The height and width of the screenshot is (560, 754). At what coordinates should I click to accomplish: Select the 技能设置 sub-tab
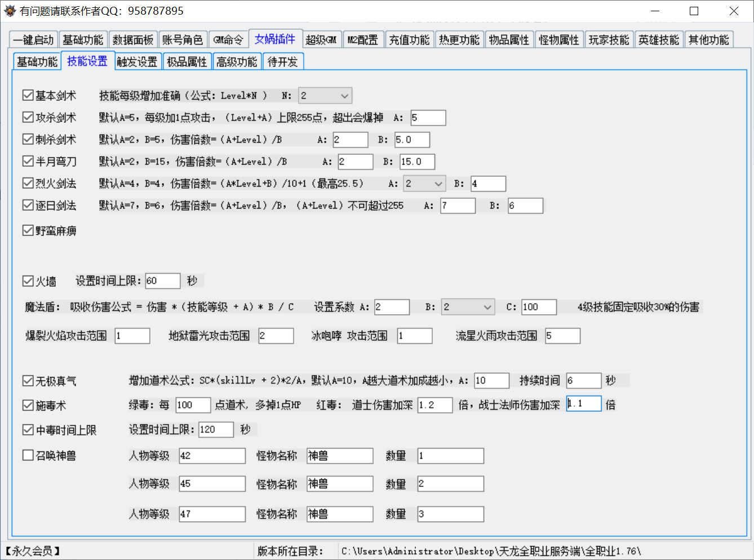coord(87,60)
